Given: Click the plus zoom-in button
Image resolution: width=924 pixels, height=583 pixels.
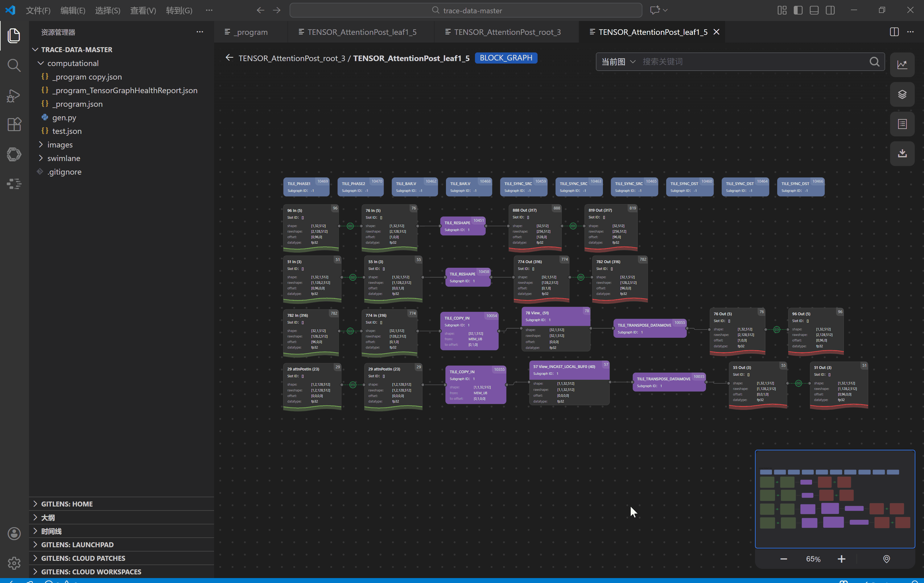Looking at the screenshot, I should click(x=841, y=559).
